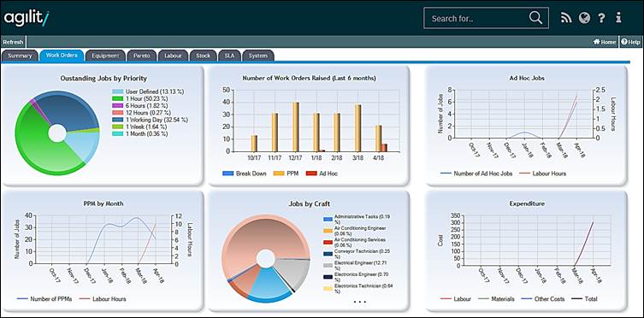This screenshot has width=644, height=318.
Task: Switch to the Summary tab
Action: tap(20, 56)
